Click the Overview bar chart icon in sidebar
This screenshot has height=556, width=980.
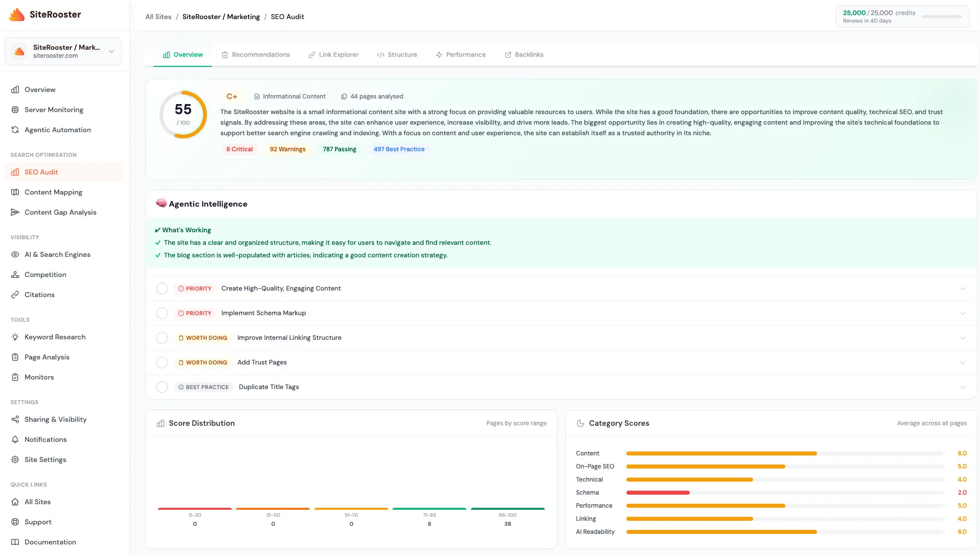(x=15, y=89)
